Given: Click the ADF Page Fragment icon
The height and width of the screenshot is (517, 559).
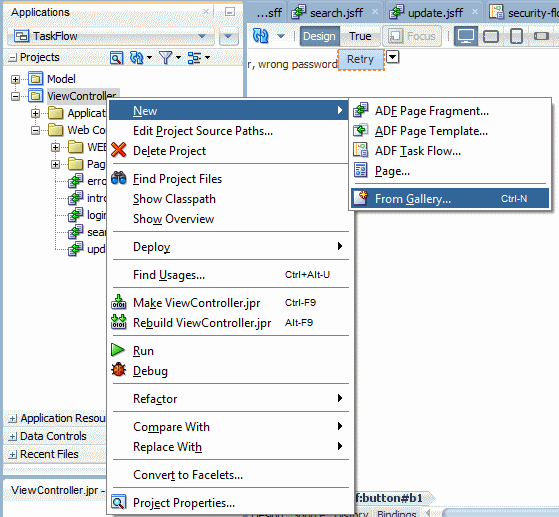Looking at the screenshot, I should tap(360, 110).
